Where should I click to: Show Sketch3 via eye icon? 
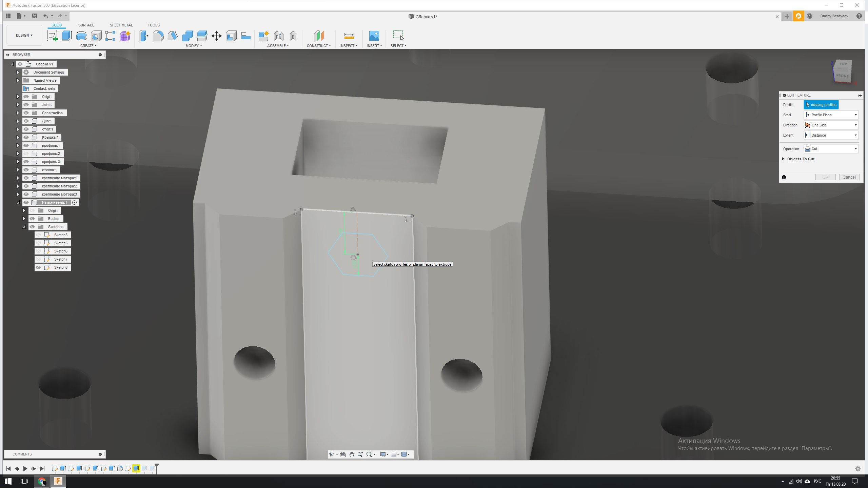point(38,235)
